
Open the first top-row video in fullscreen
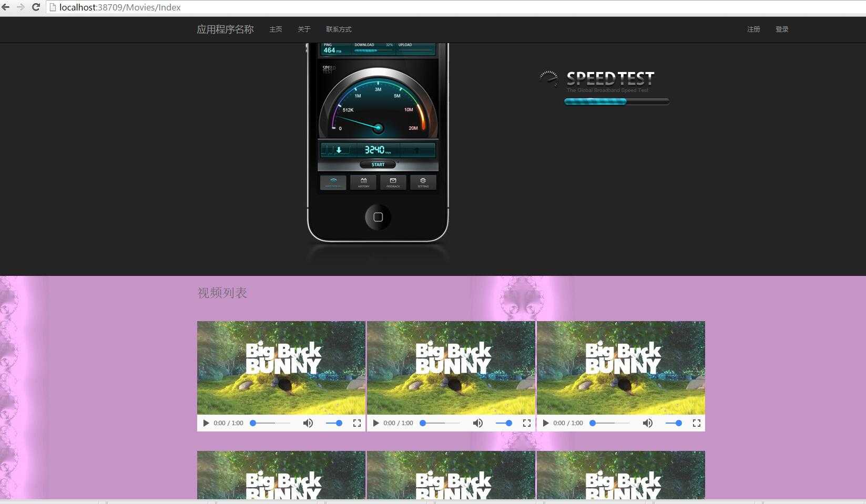[x=357, y=423]
